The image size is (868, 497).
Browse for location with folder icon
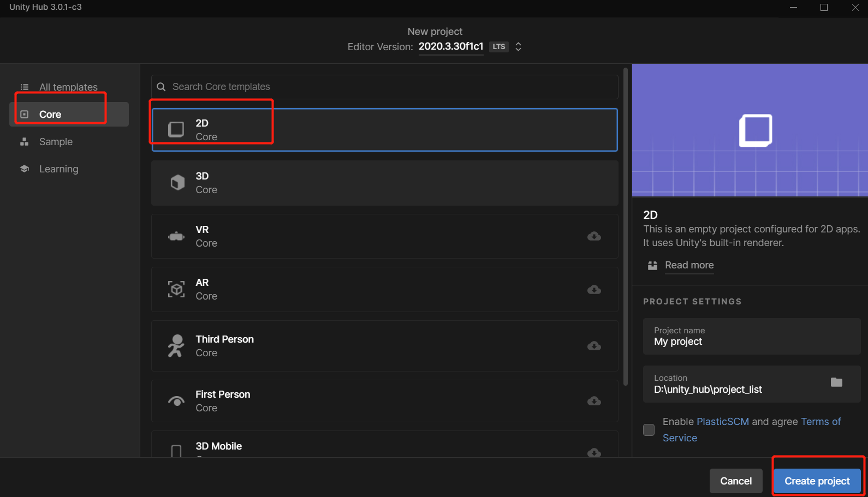(x=837, y=382)
